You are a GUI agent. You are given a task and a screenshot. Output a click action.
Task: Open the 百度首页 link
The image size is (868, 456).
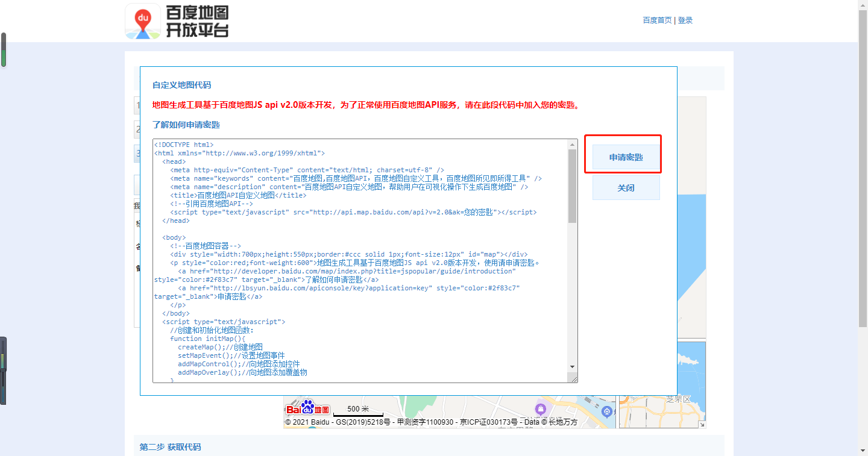pyautogui.click(x=657, y=20)
